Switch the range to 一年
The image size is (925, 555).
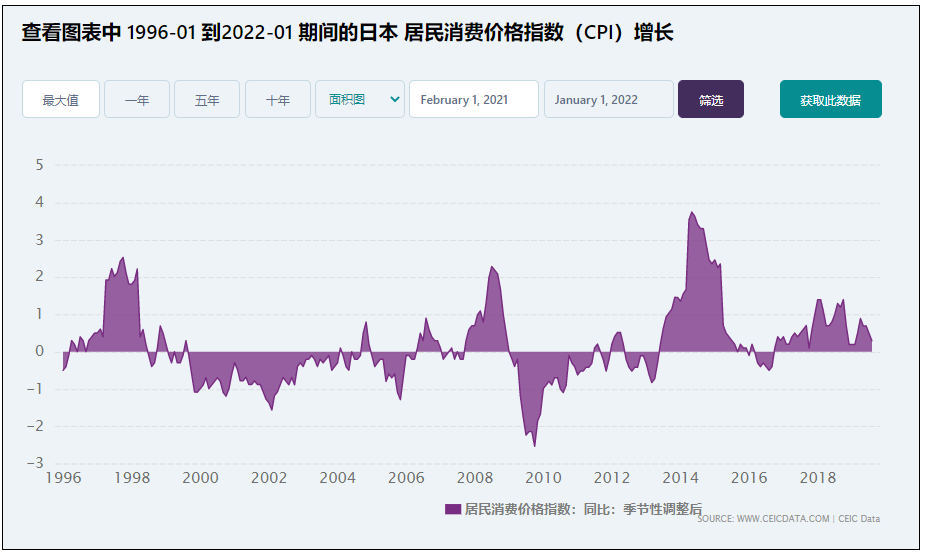[137, 100]
